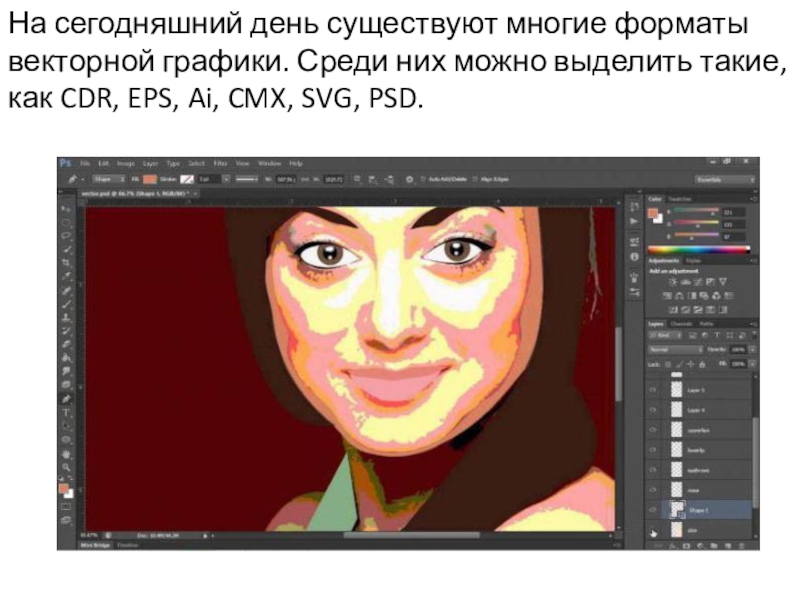
Task: Open the stroke line style dropdown
Action: pyautogui.click(x=247, y=179)
